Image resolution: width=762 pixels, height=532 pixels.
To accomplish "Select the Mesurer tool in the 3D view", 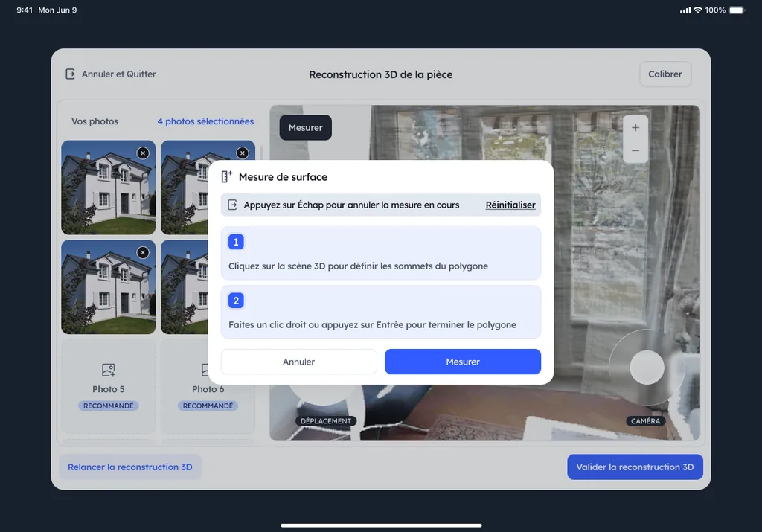I will [x=306, y=128].
